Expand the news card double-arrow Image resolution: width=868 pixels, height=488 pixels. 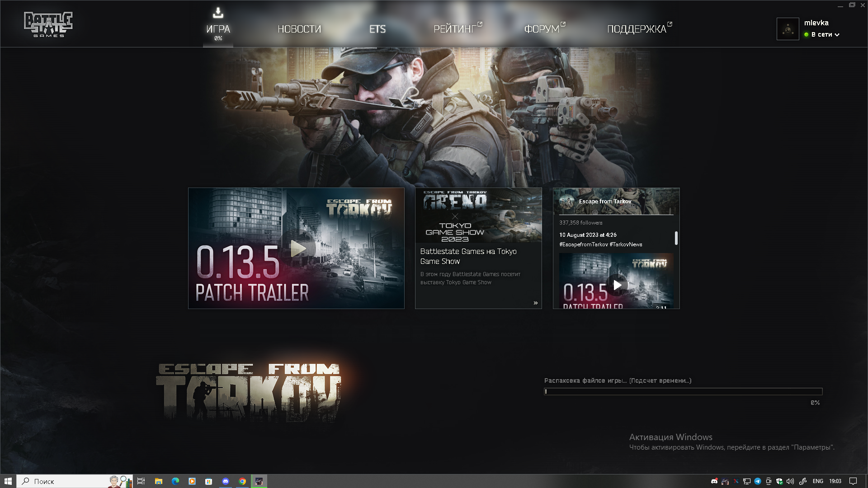click(x=535, y=303)
